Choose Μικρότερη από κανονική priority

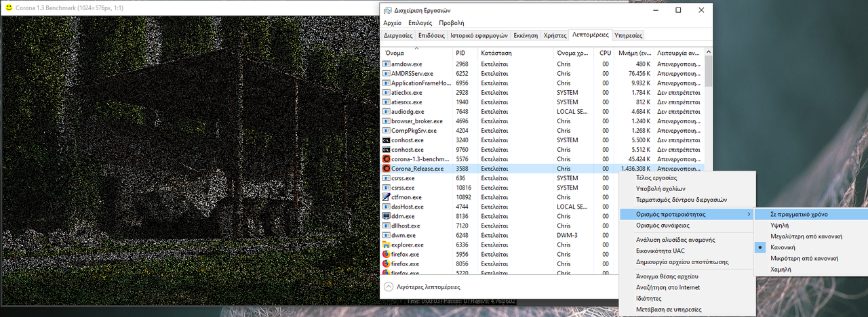[x=810, y=258]
